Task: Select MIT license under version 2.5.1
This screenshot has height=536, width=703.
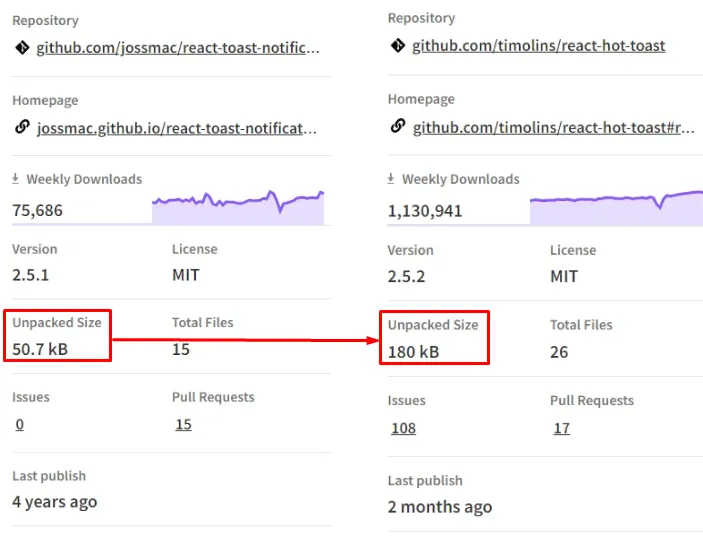Action: point(186,275)
